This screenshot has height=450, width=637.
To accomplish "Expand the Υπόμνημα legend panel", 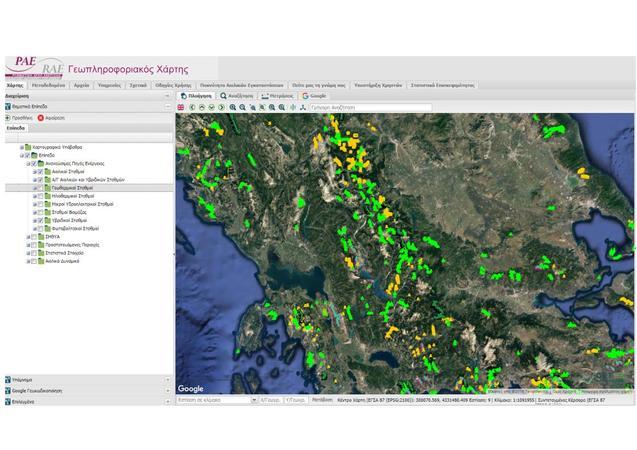I will (x=167, y=380).
